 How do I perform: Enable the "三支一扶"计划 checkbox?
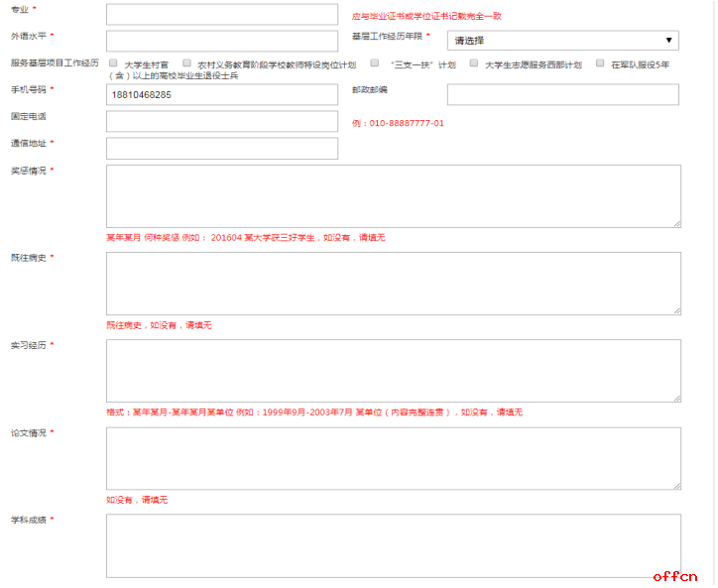pos(375,63)
